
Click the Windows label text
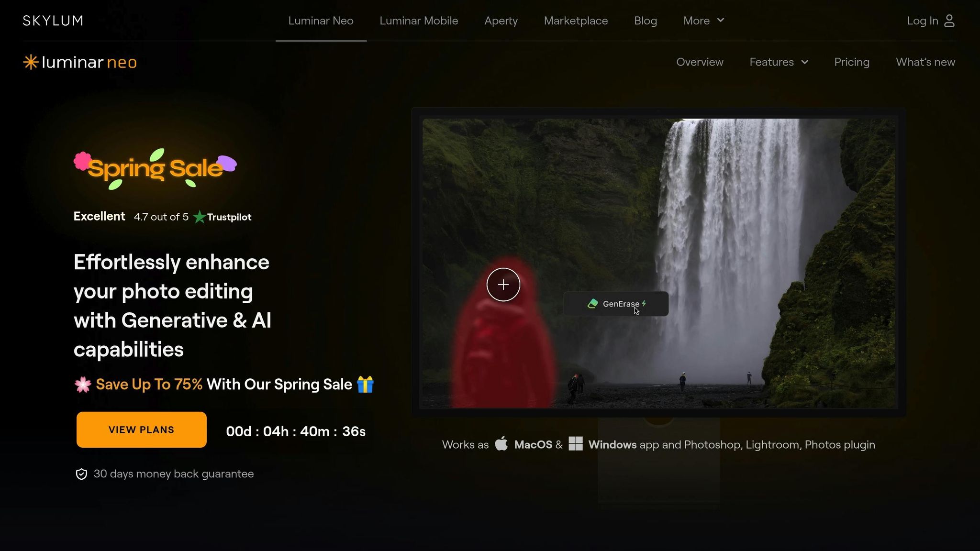click(612, 445)
